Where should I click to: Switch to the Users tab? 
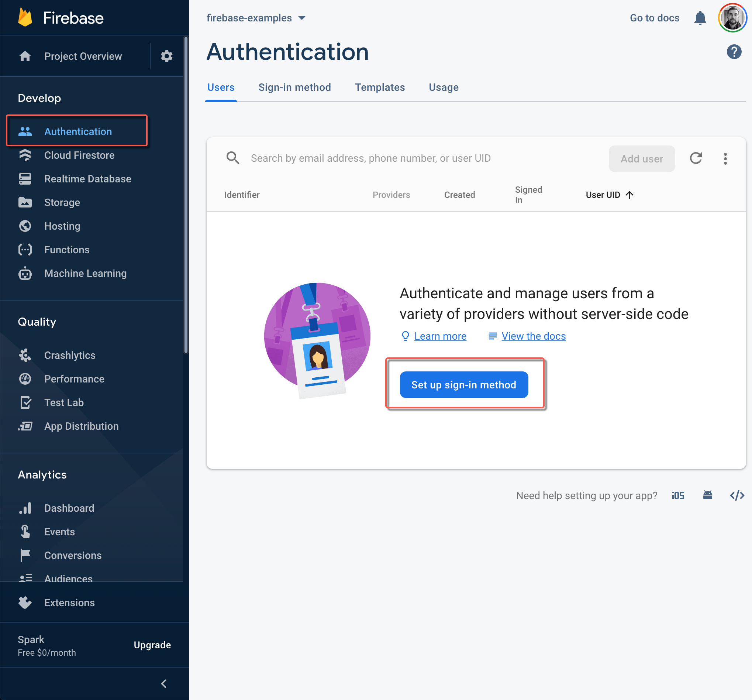point(221,87)
